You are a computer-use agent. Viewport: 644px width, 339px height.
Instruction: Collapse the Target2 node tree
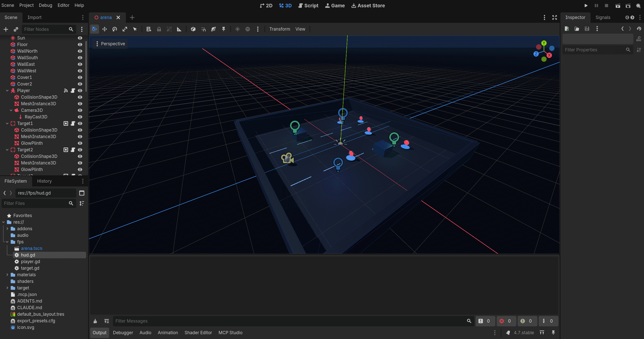[x=7, y=150]
